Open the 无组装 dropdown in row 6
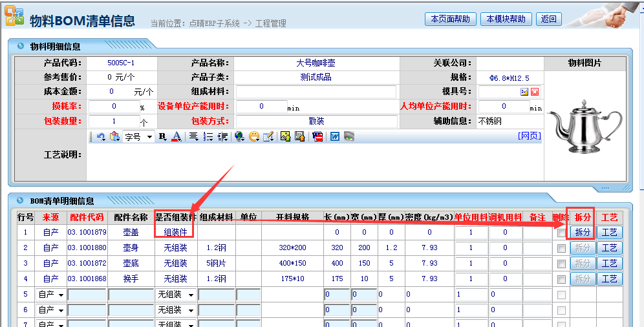 [191, 310]
